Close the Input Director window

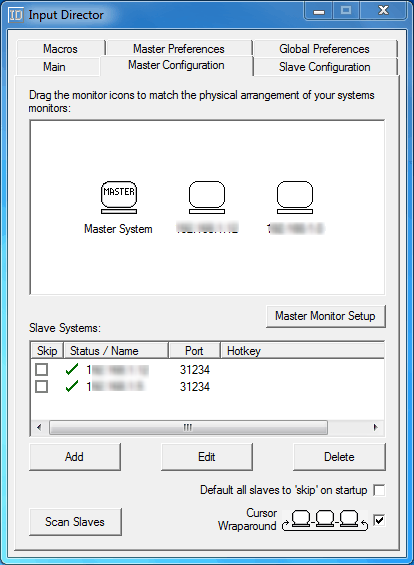(383, 11)
